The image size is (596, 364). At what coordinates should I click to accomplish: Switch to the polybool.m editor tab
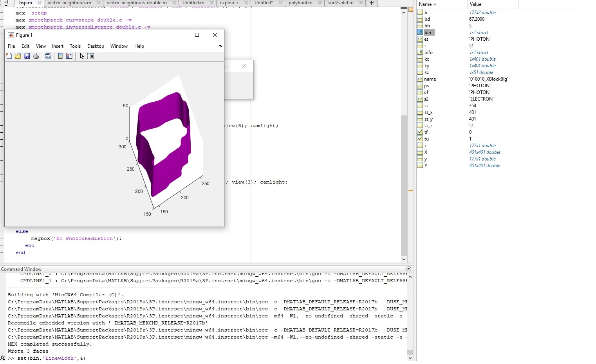(300, 3)
